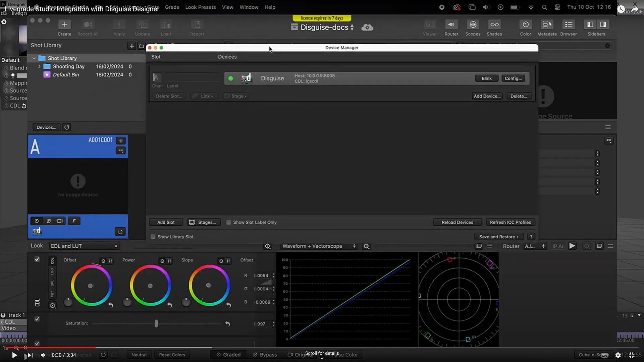Viewport: 644px width, 362px height.
Task: Check the Show Library Slot box
Action: click(x=153, y=237)
